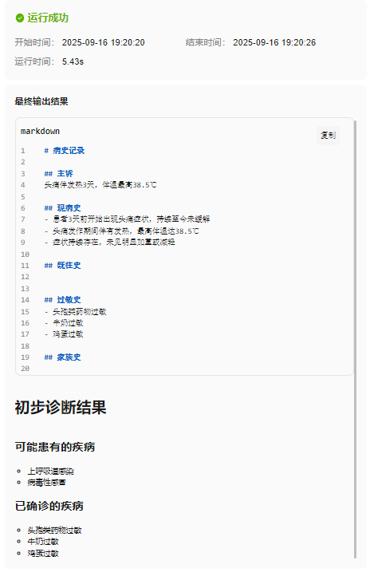Viewport: 370px width, 588px height.
Task: Click the 病毒性感冒 list item
Action: coord(46,482)
